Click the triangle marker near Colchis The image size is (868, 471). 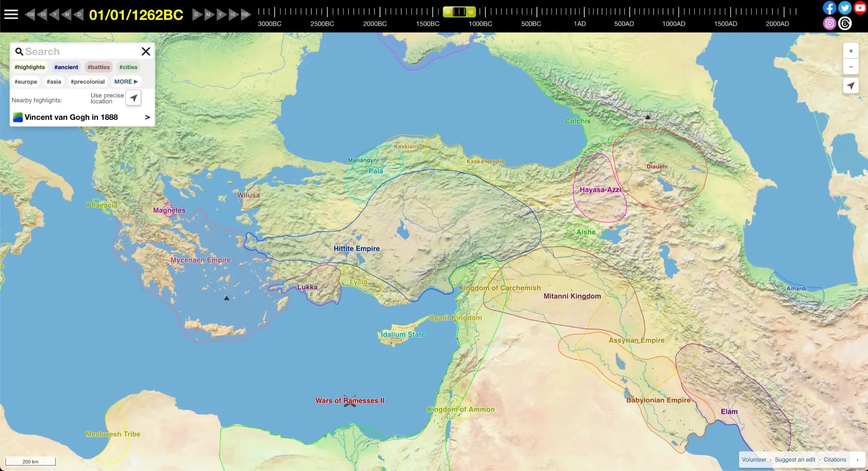[648, 117]
